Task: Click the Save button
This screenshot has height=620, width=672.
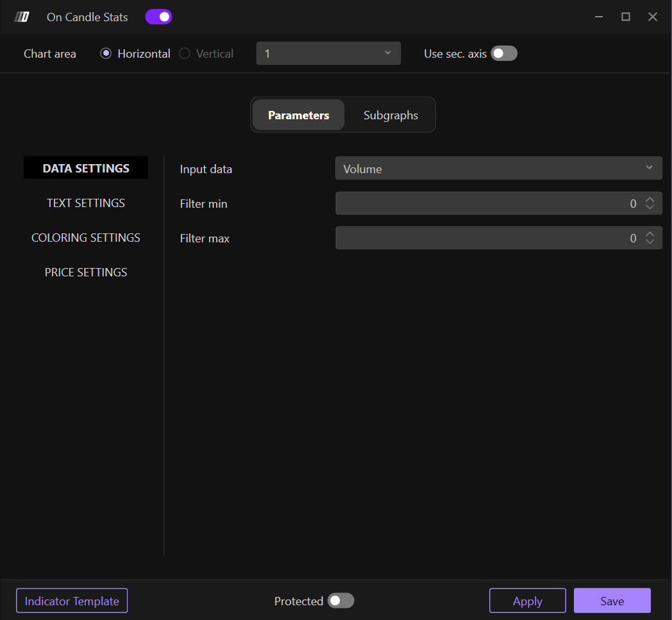Action: click(x=612, y=601)
